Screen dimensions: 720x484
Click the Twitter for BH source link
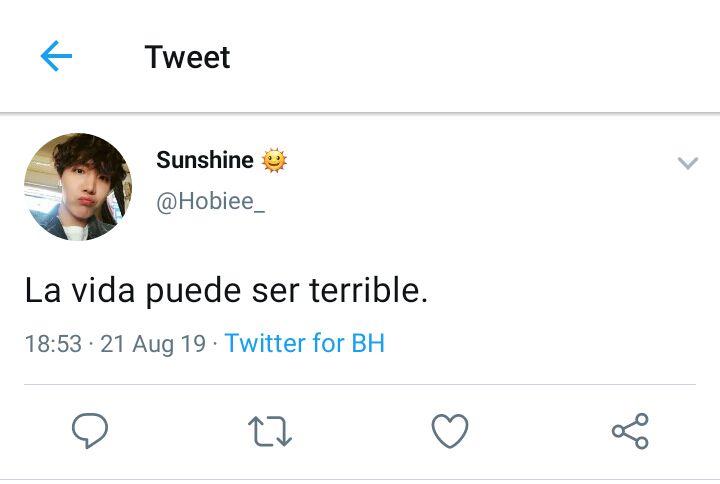coord(304,343)
